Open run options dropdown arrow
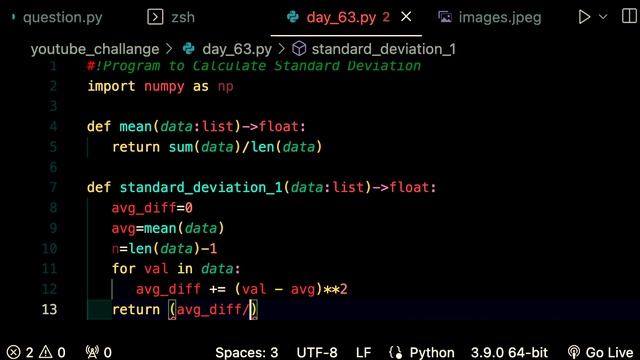Screen dimensions: 640x360 (x=603, y=17)
